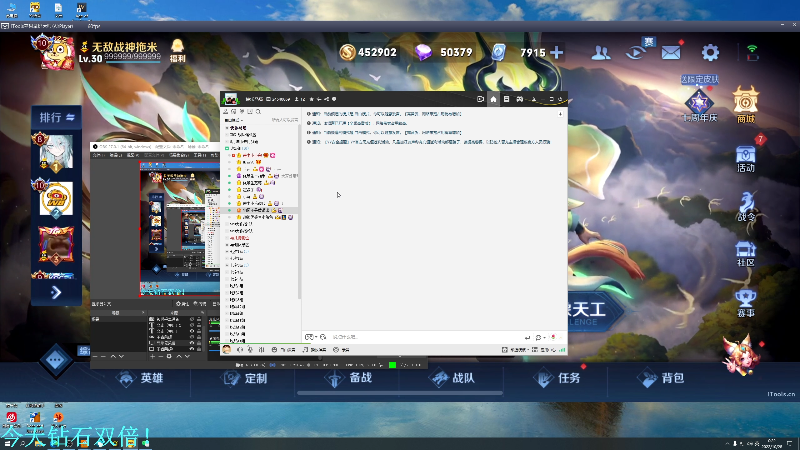The width and height of the screenshot is (800, 450).
Task: Click move-source-down arrow in OBS sources panel
Action: pyautogui.click(x=187, y=356)
